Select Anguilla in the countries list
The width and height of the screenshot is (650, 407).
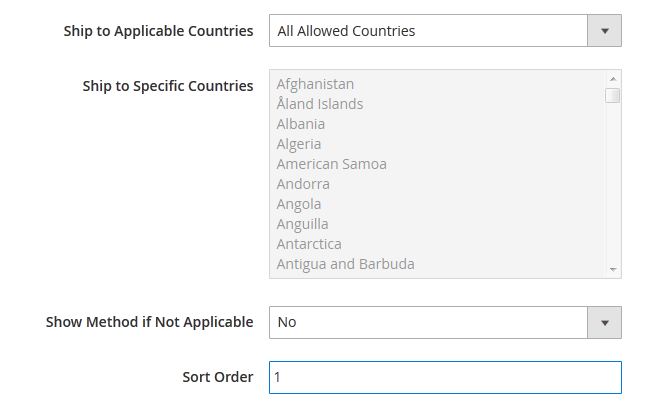pyautogui.click(x=302, y=224)
